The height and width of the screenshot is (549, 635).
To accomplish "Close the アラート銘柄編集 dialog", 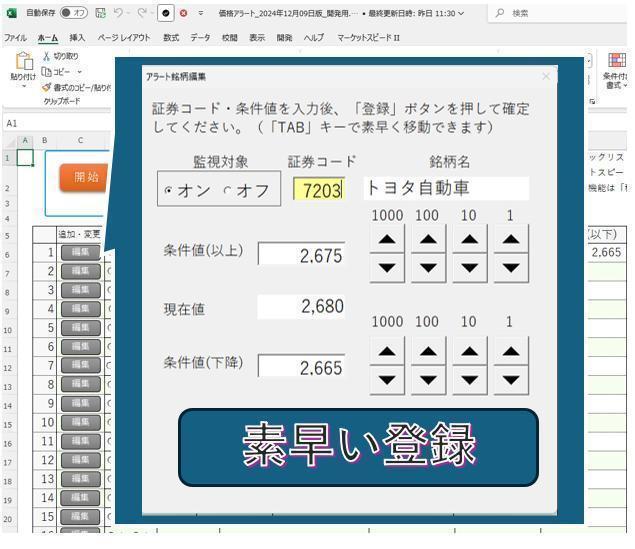I will [x=546, y=76].
